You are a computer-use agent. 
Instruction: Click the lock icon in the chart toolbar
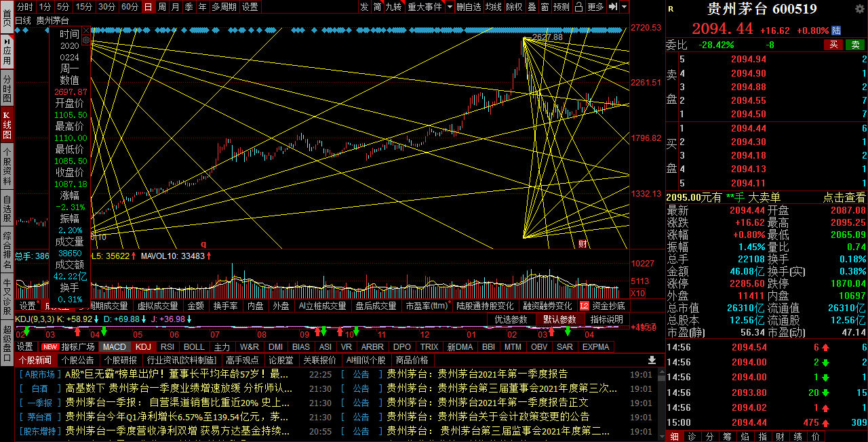click(578, 7)
